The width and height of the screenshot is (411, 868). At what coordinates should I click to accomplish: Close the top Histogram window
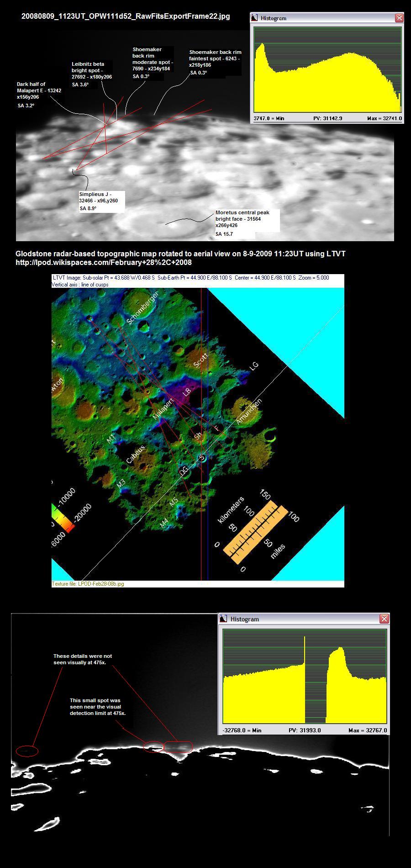point(399,18)
